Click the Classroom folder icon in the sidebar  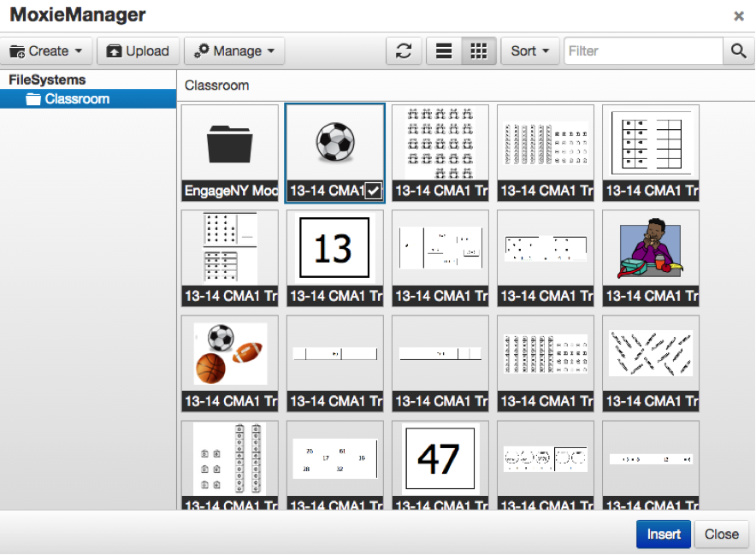point(32,98)
